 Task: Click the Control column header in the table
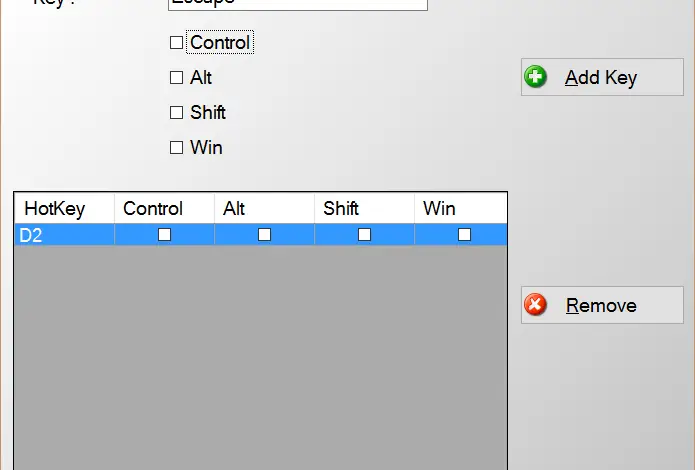(x=164, y=209)
